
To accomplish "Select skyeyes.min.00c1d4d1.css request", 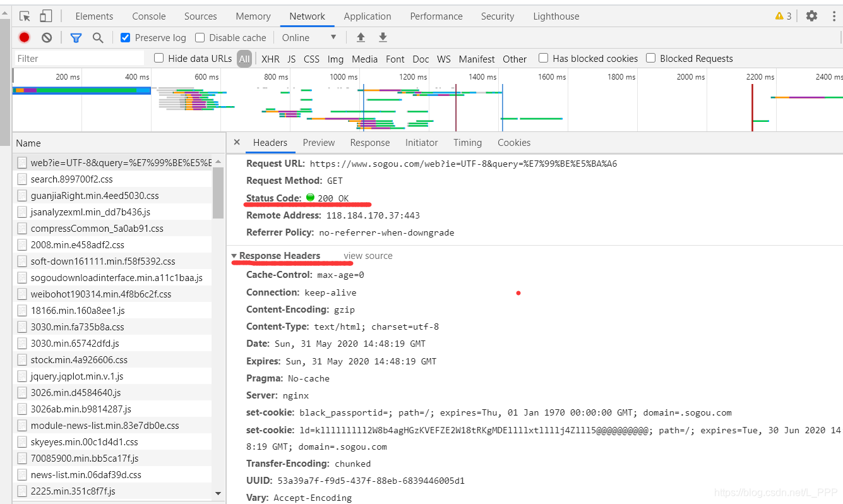I will tap(113, 442).
